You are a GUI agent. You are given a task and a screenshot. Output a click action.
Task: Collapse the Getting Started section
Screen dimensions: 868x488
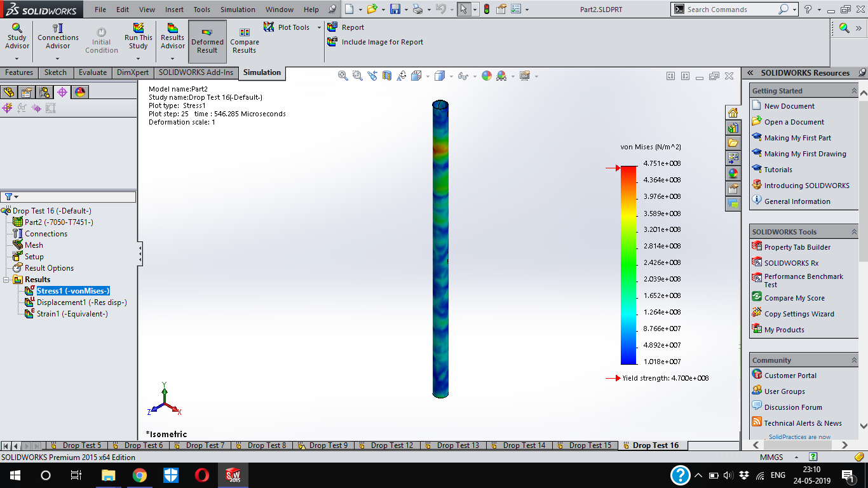click(x=854, y=91)
